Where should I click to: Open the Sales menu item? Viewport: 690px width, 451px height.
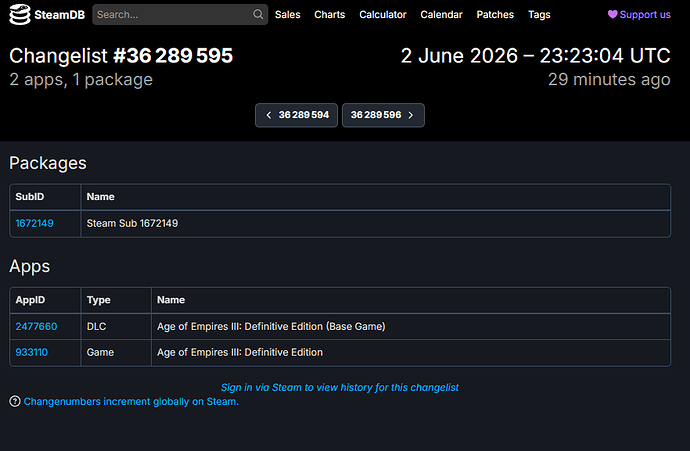pos(288,15)
